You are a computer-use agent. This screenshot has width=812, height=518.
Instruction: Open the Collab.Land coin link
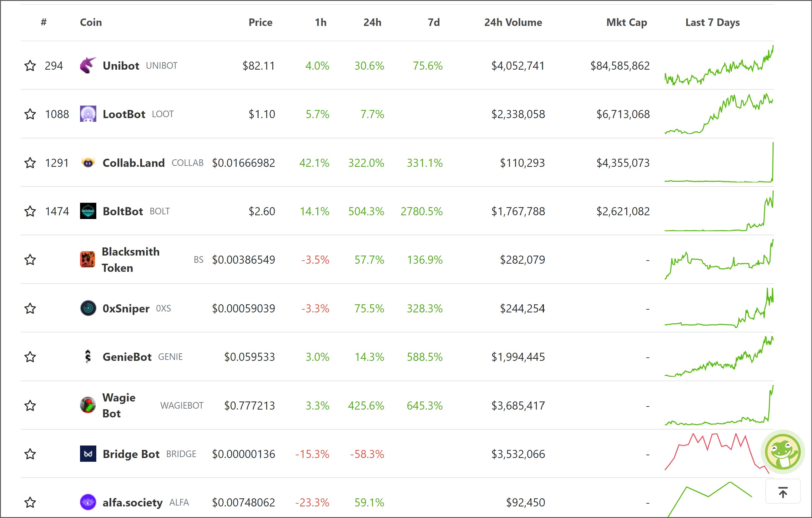(x=134, y=162)
